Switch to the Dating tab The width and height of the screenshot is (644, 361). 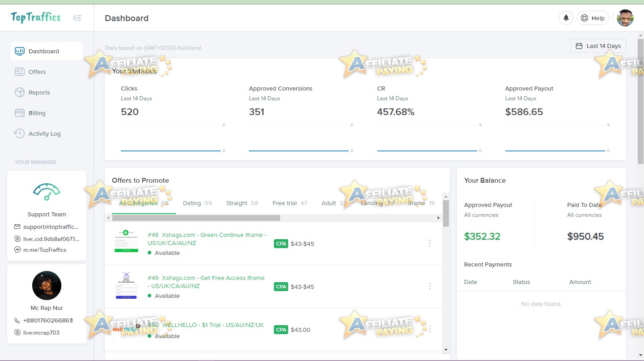[x=197, y=203]
